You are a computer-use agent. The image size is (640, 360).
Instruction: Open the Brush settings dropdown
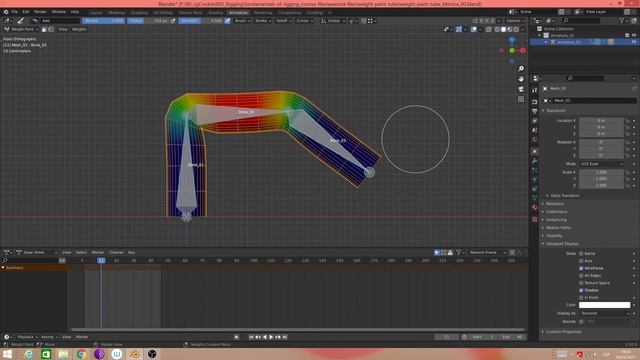[242, 20]
